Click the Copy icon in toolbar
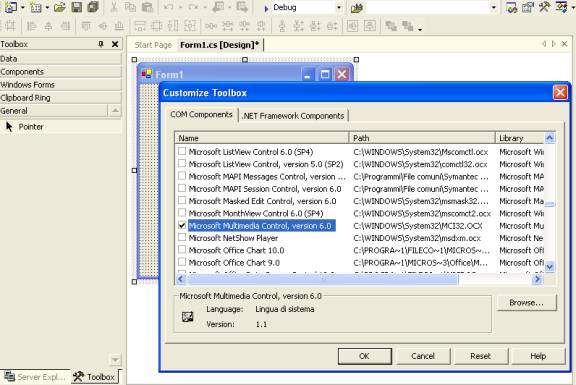Viewport: 576px width, 385px height. tap(130, 7)
